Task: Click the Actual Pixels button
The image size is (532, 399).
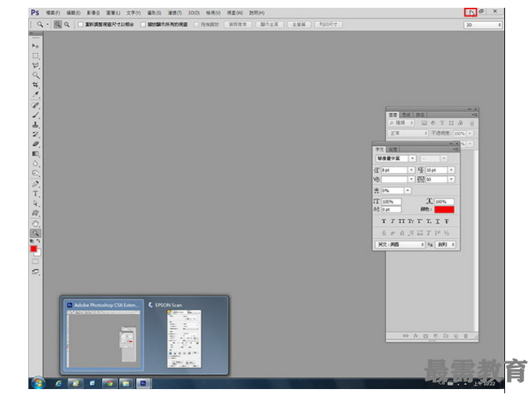Action: 238,24
